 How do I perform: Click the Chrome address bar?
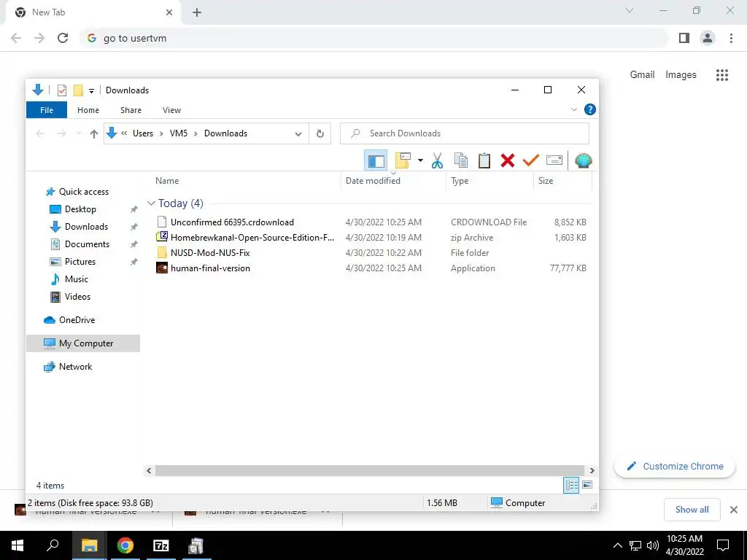click(374, 38)
